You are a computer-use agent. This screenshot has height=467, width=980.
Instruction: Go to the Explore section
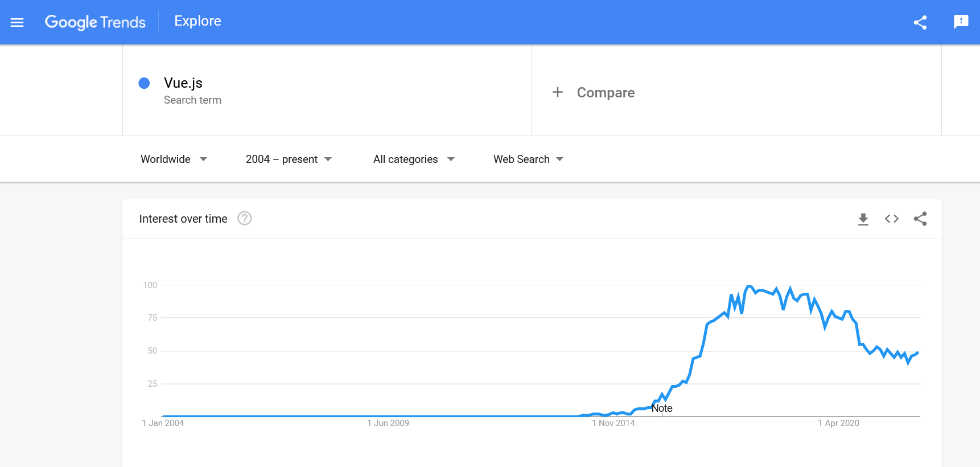coord(197,21)
